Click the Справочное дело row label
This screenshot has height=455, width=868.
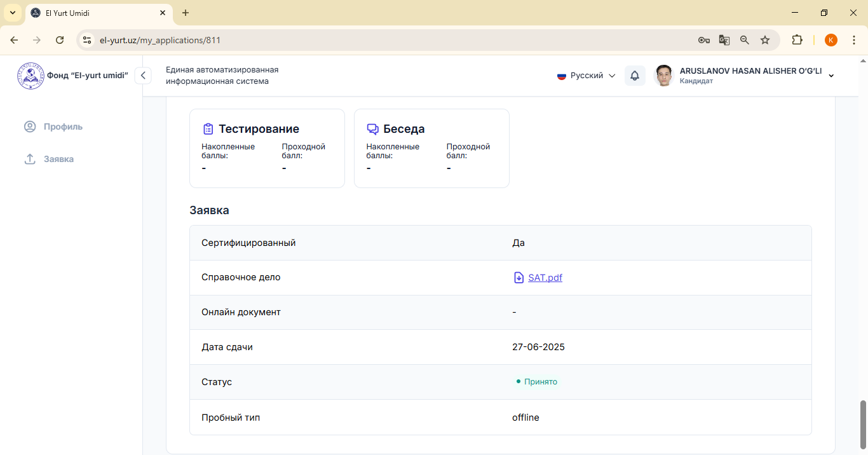pyautogui.click(x=241, y=277)
